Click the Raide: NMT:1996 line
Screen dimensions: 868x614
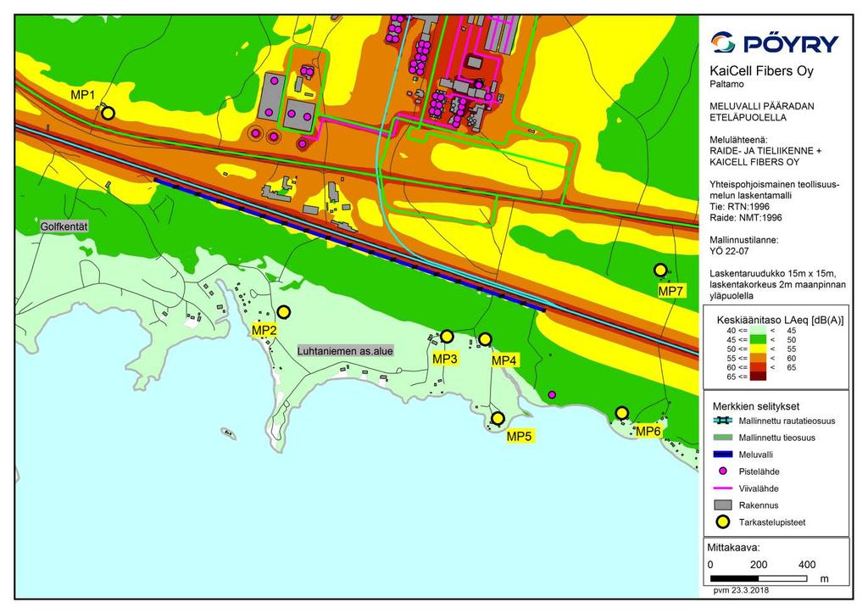click(746, 218)
